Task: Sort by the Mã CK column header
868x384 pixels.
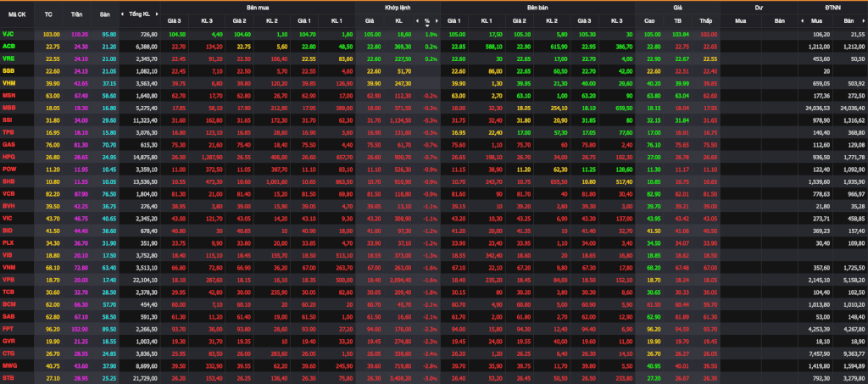Action: click(x=17, y=14)
